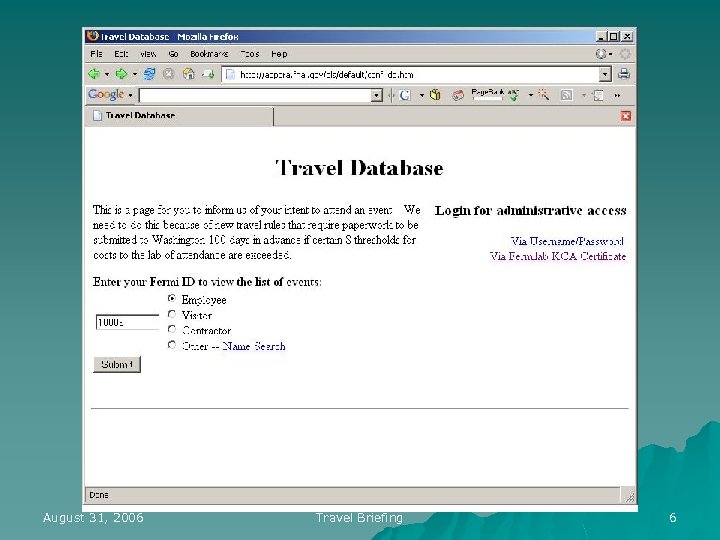
Task: Log in Via Fermilab KCA Certificate link
Action: 558,256
